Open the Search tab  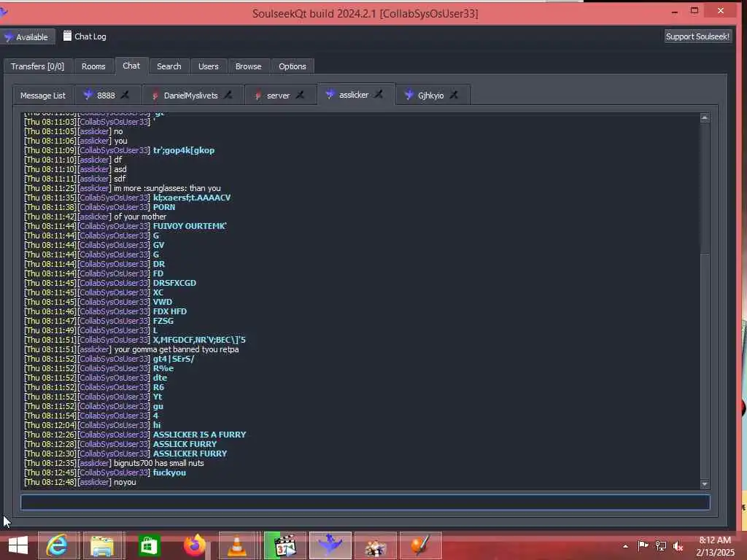169,66
